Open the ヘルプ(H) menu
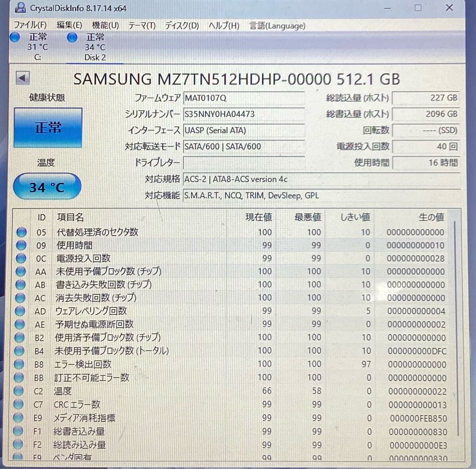476x469 pixels. tap(224, 26)
